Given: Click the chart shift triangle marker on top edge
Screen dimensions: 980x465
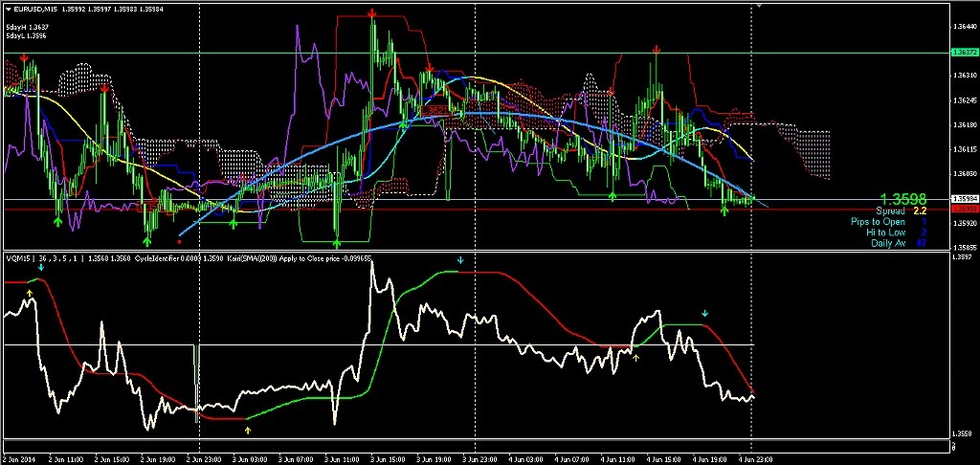Looking at the screenshot, I should (x=758, y=5).
